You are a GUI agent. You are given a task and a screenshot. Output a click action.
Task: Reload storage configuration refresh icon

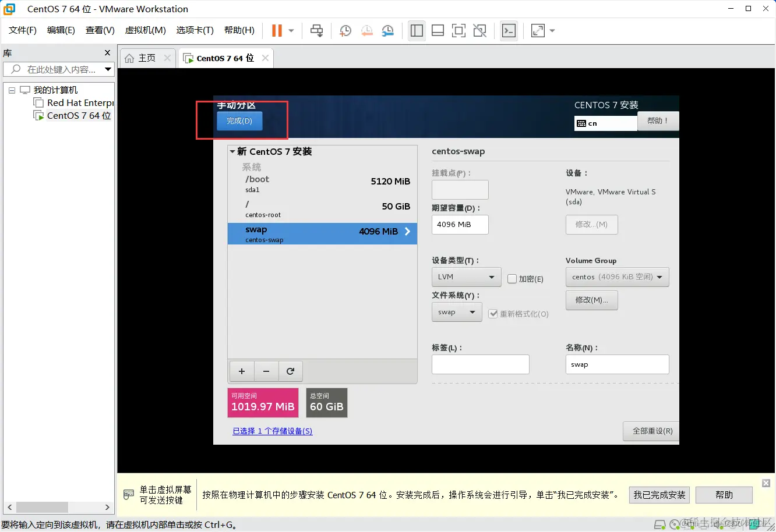click(291, 371)
